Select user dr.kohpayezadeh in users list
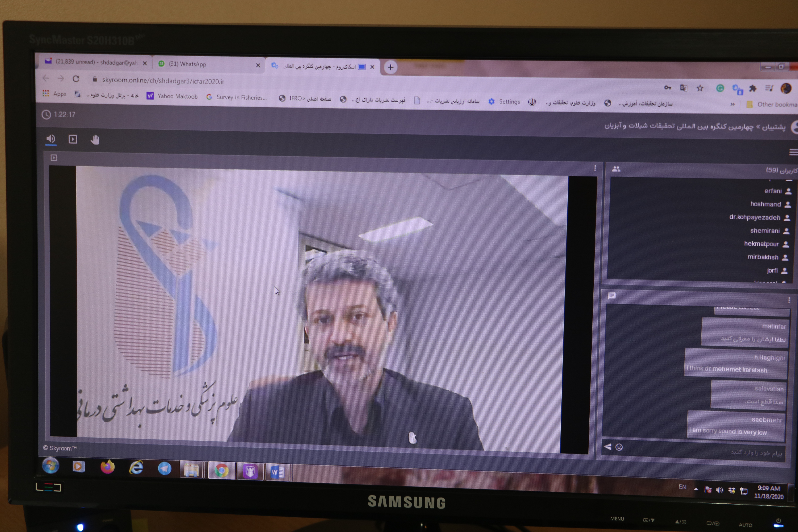Screen dimensions: 798x532 [x=755, y=217]
